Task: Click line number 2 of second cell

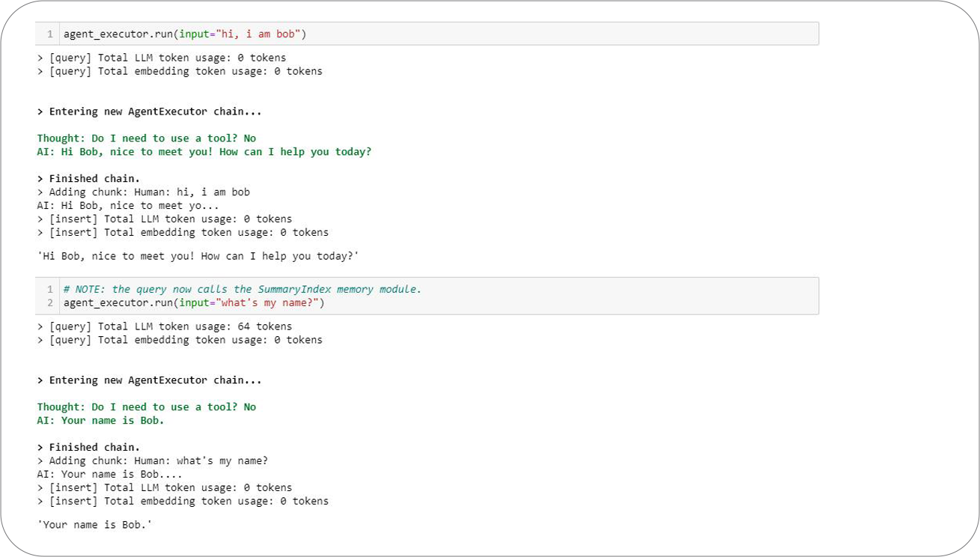Action: pos(50,303)
